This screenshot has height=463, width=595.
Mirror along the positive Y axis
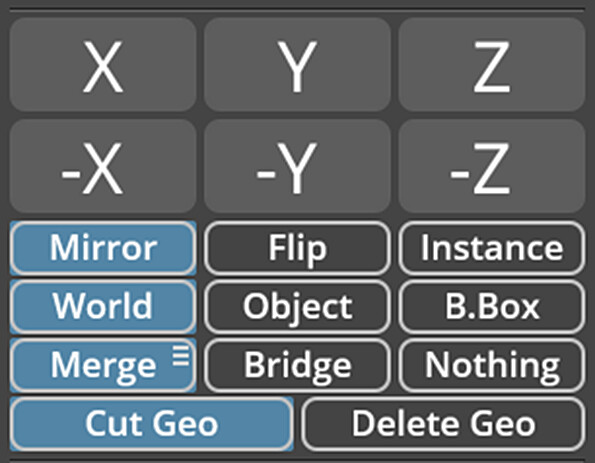pos(297,65)
